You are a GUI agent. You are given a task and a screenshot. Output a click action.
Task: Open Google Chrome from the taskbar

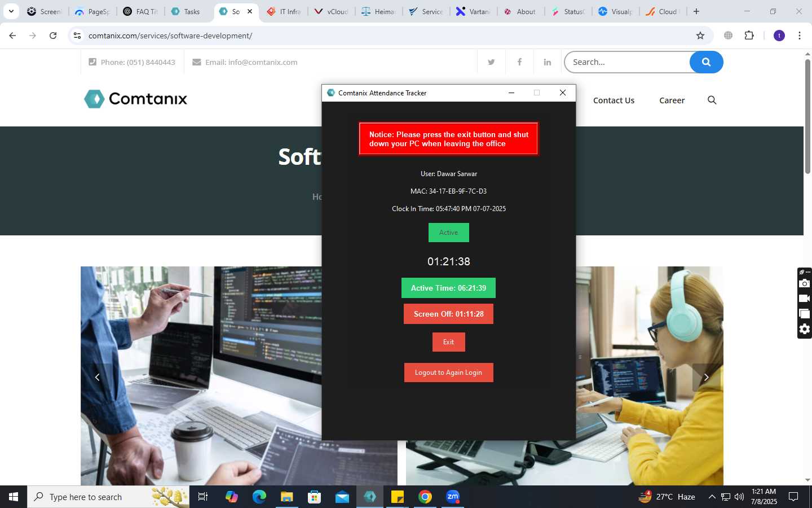click(x=425, y=497)
